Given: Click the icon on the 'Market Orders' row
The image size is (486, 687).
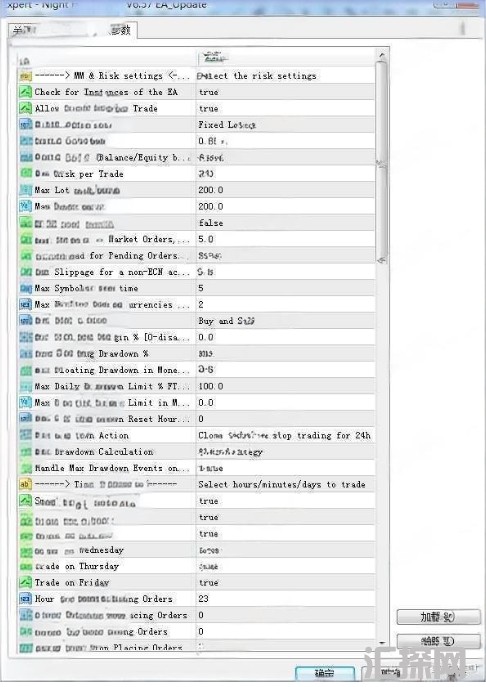Looking at the screenshot, I should (25, 239).
